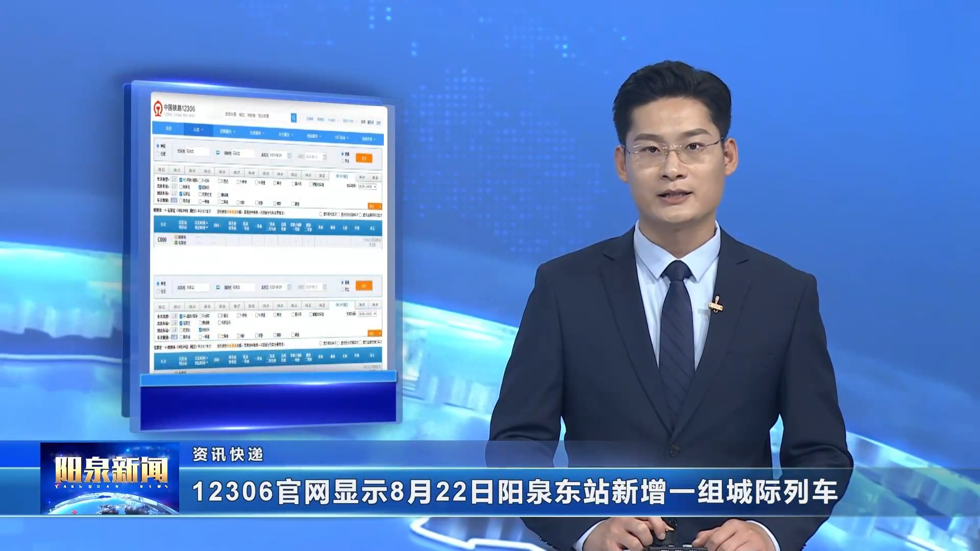
Task: Check 阳泉北 departure station, upper filter
Action: (181, 187)
